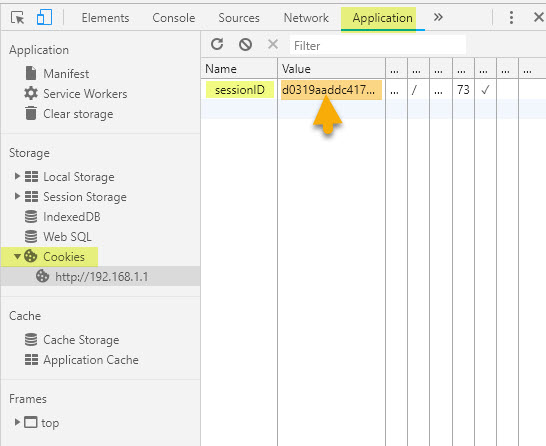The height and width of the screenshot is (446, 546).
Task: Click the Manifest document icon
Action: point(31,73)
